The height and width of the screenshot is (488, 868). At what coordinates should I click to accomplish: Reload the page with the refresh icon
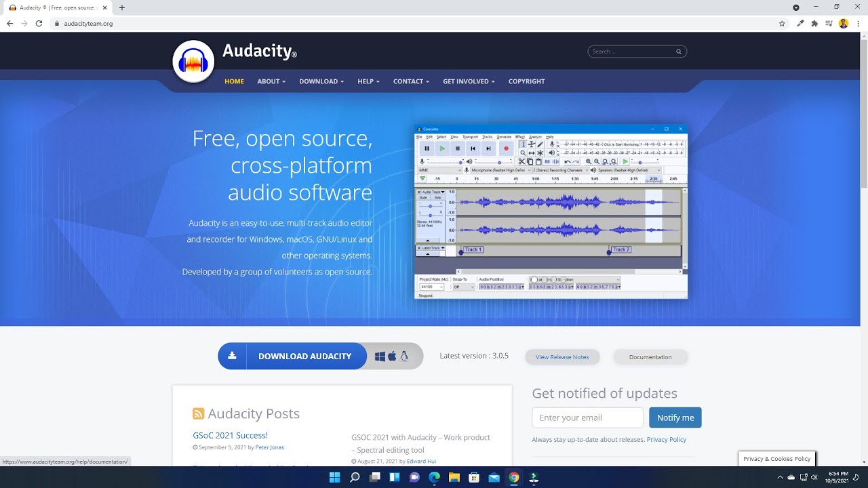[x=39, y=23]
